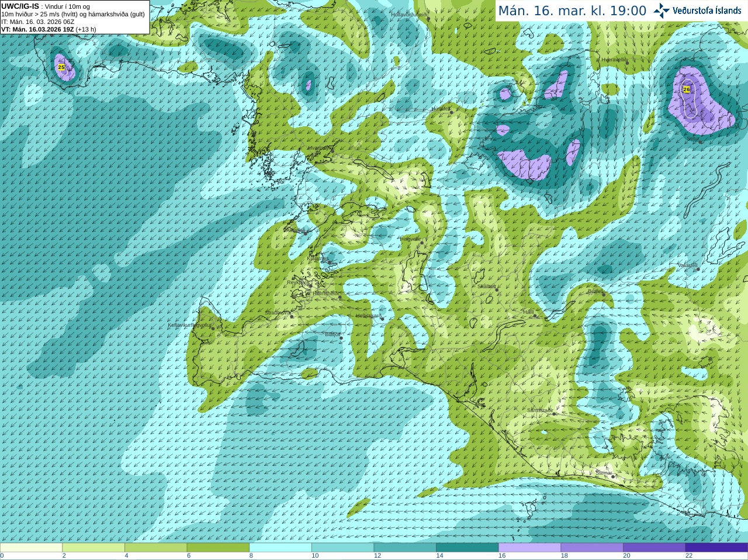Viewport: 748px width, 560px height.
Task: Click the Straumsvík station label
Action: point(277,313)
